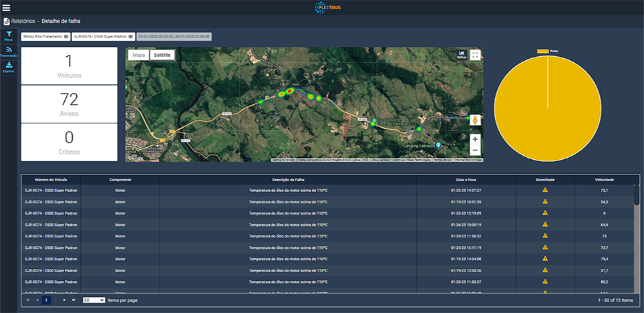Open the hamburger main menu
Screen dimensions: 644x313
tap(7, 8)
